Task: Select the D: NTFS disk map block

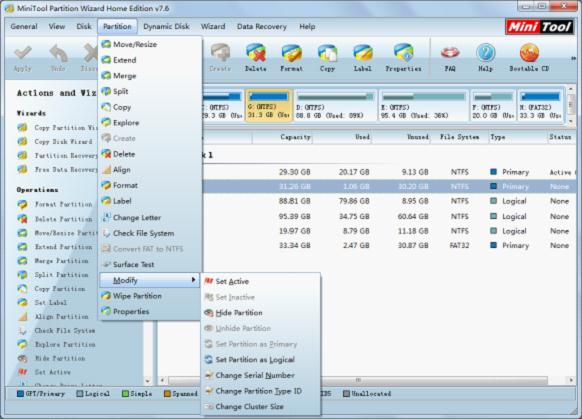Action: click(x=335, y=106)
